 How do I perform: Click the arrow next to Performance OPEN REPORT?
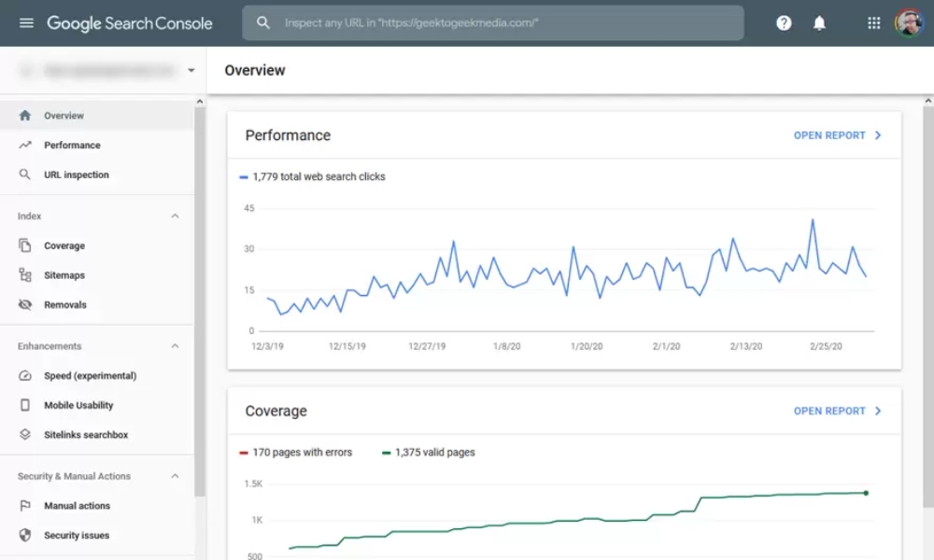878,135
